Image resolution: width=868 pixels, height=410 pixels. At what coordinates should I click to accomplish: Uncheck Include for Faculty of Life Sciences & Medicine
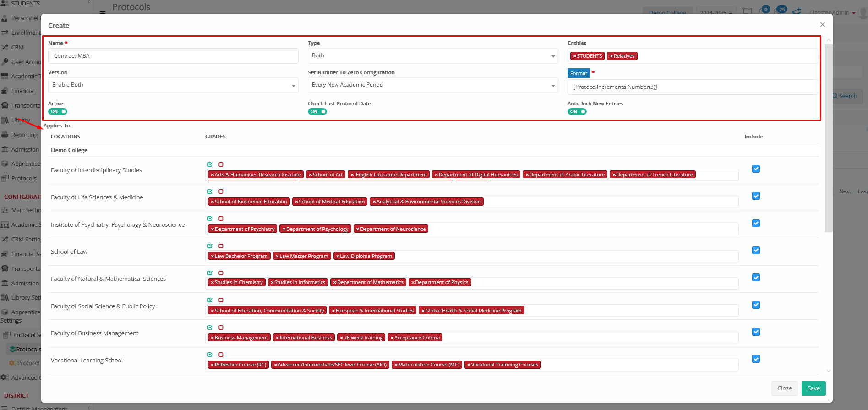click(x=756, y=196)
